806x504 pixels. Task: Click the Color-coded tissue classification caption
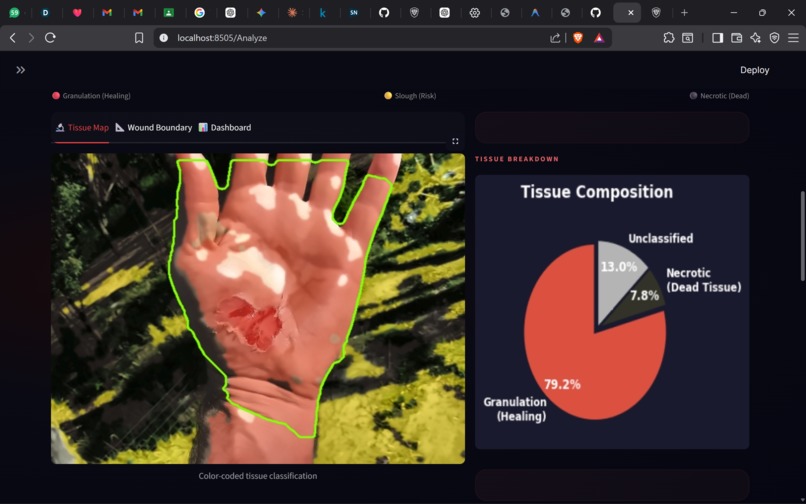click(x=258, y=476)
